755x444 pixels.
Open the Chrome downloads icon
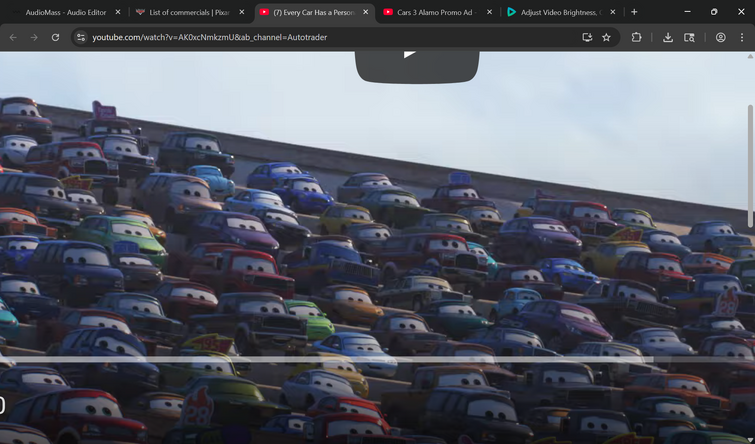[x=668, y=37]
